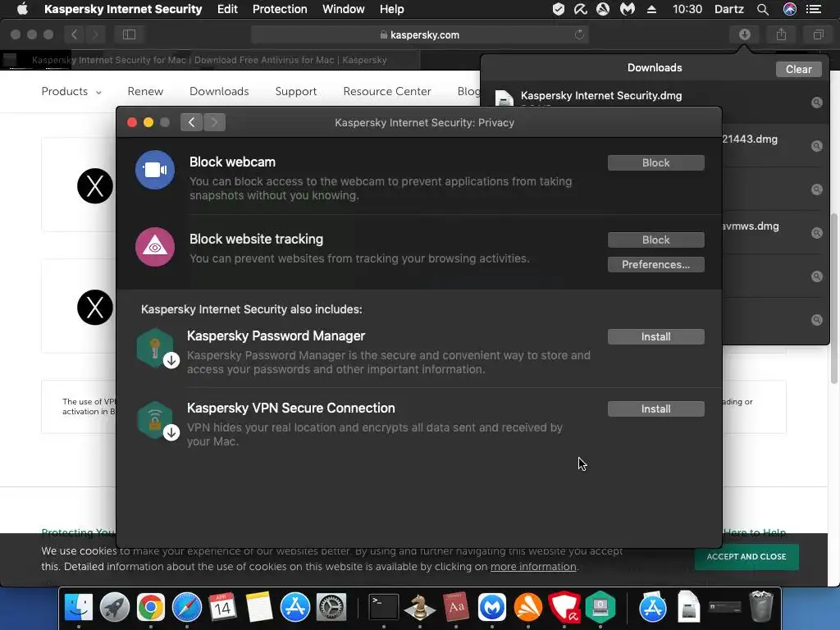
Task: Click the Safari page vertical scrollbar
Action: 834,299
